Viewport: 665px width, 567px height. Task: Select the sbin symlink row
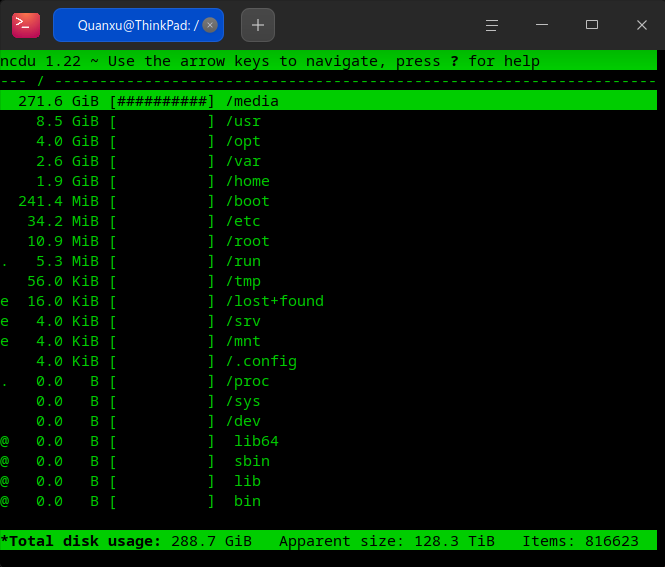point(329,461)
